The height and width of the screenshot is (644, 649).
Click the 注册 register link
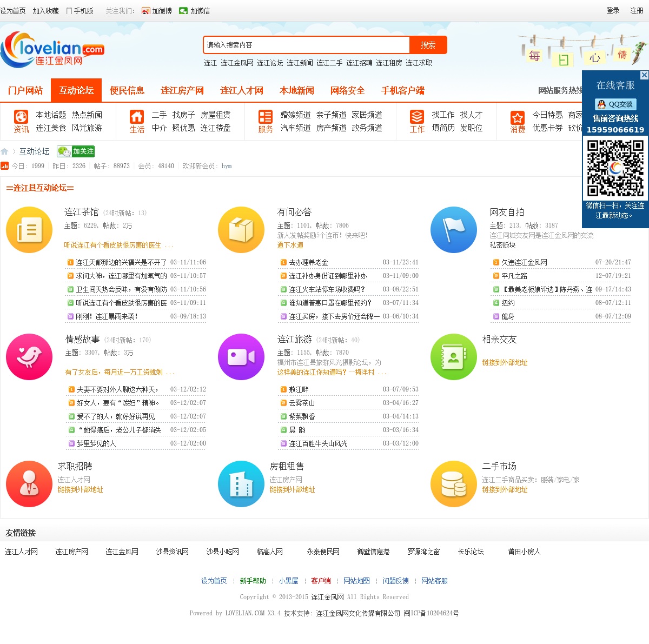(637, 11)
